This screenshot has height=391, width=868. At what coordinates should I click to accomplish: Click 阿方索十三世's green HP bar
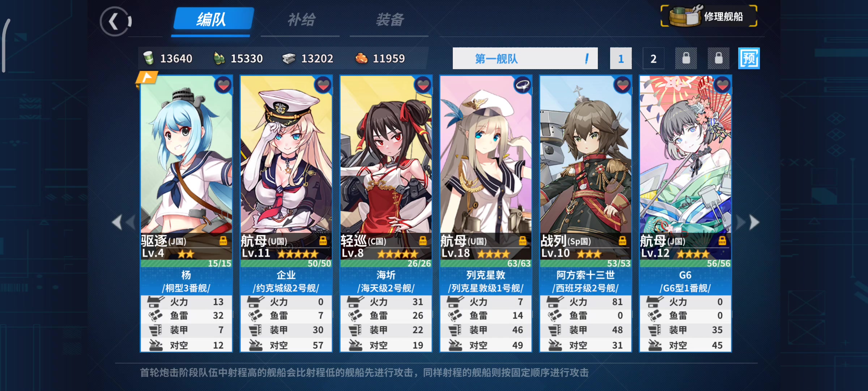(x=586, y=264)
